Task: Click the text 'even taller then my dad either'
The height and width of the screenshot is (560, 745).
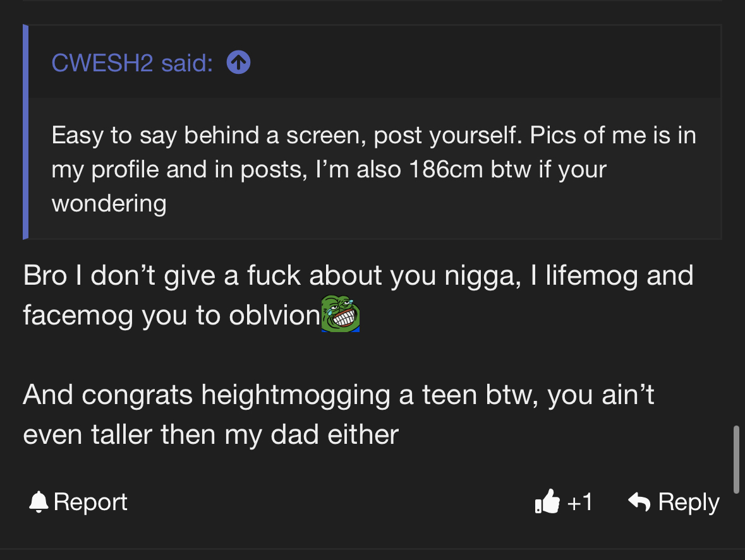Action: point(210,434)
